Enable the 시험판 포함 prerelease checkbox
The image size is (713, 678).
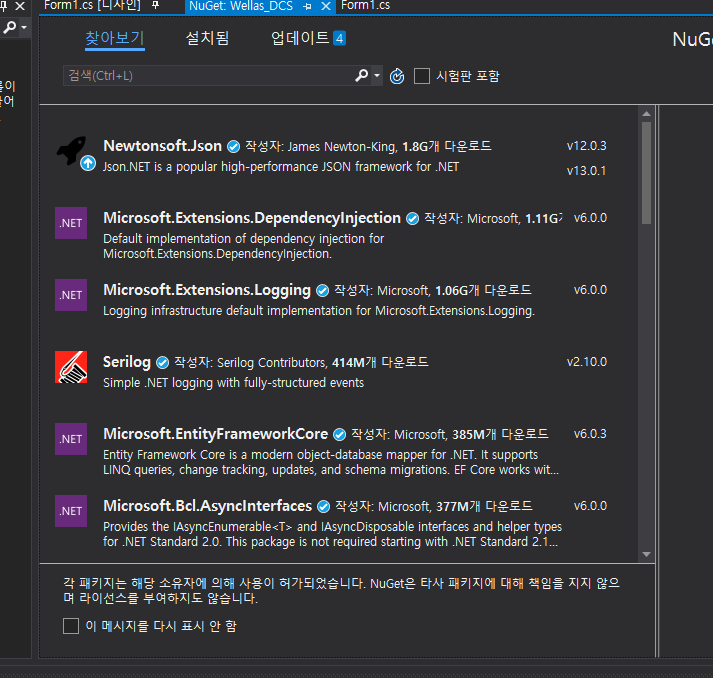click(422, 76)
